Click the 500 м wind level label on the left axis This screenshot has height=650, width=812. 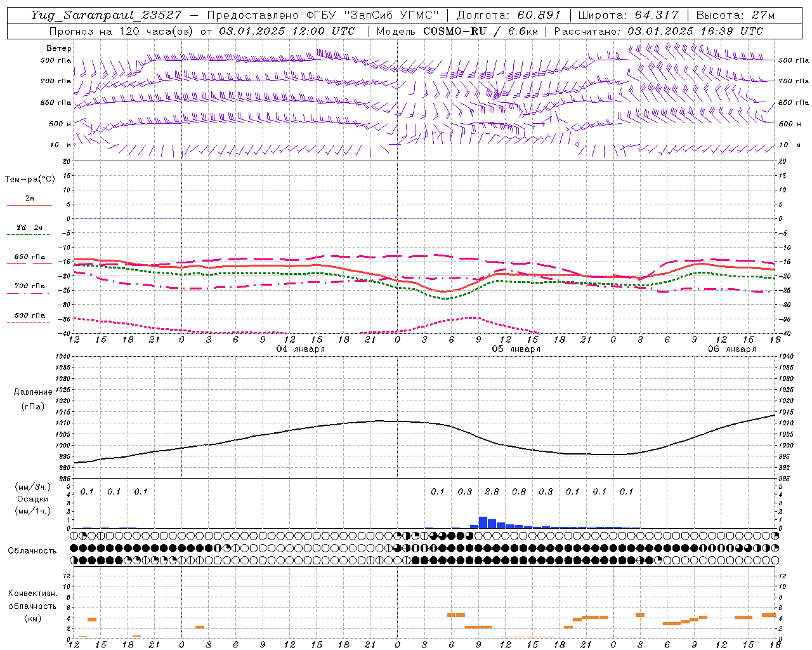click(x=60, y=124)
